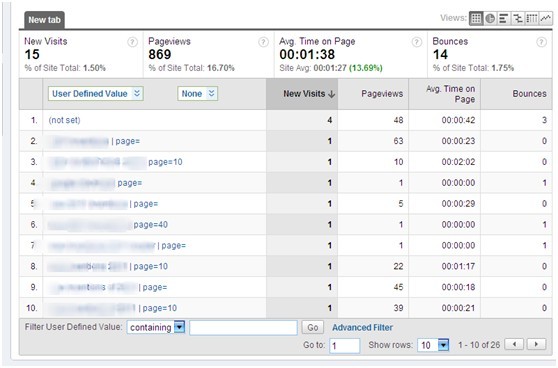Viewport: 558px width, 368px height.
Task: Select the comparison view icon
Action: (518, 18)
